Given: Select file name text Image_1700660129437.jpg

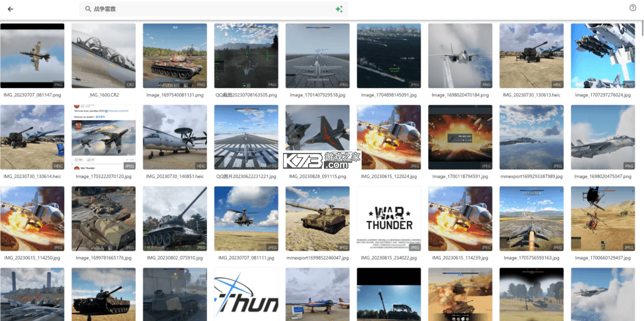Looking at the screenshot, I should (x=603, y=257).
